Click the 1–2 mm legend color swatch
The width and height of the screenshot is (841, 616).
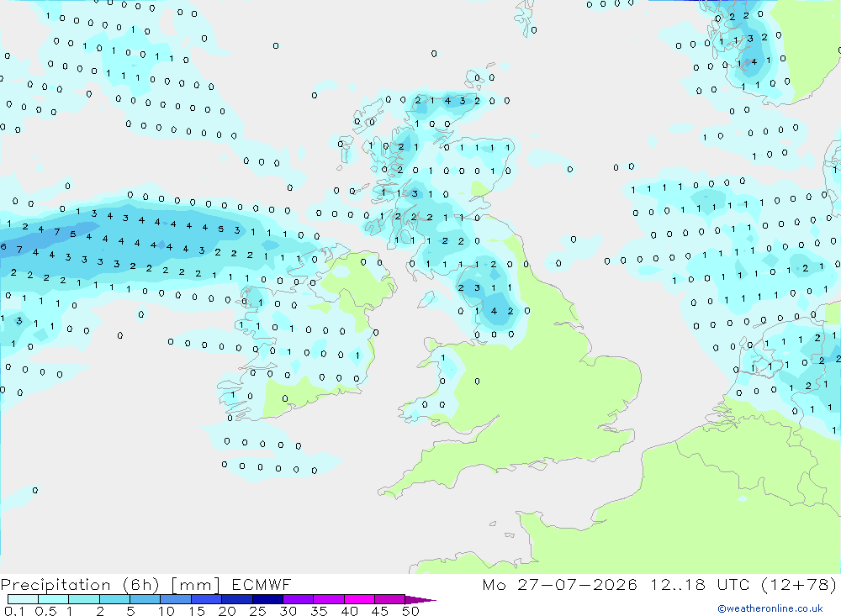point(84,599)
